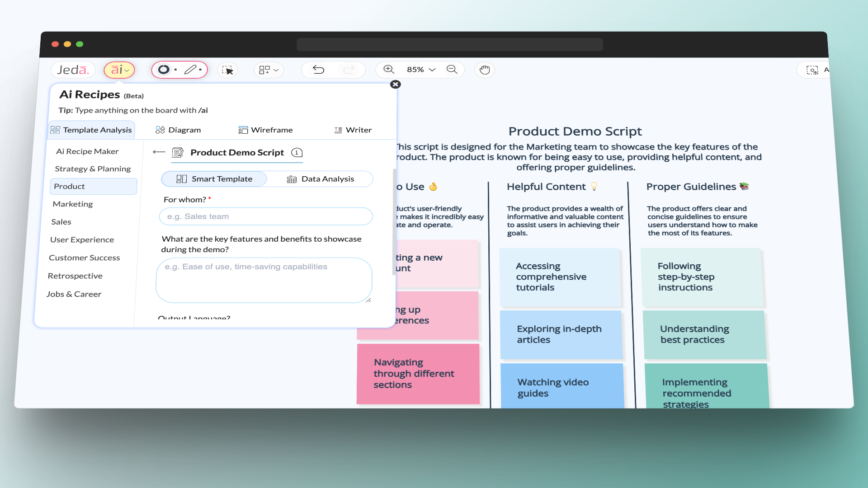
Task: Click the undo arrow icon
Action: 318,70
